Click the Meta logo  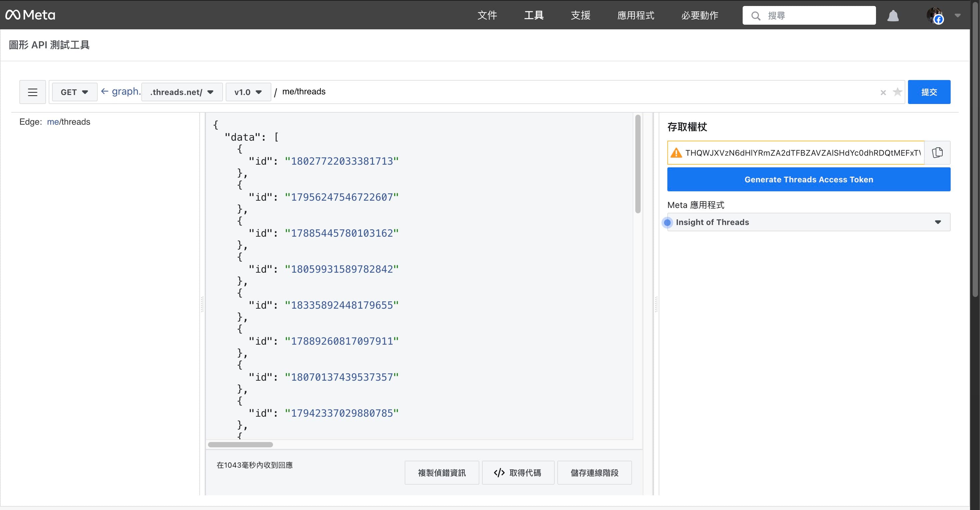[30, 15]
